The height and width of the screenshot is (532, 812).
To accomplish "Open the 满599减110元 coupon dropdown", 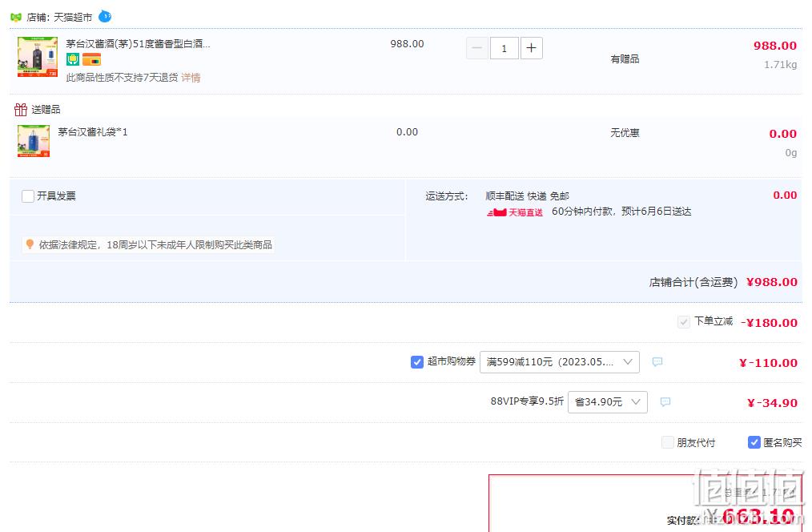I will pyautogui.click(x=560, y=362).
